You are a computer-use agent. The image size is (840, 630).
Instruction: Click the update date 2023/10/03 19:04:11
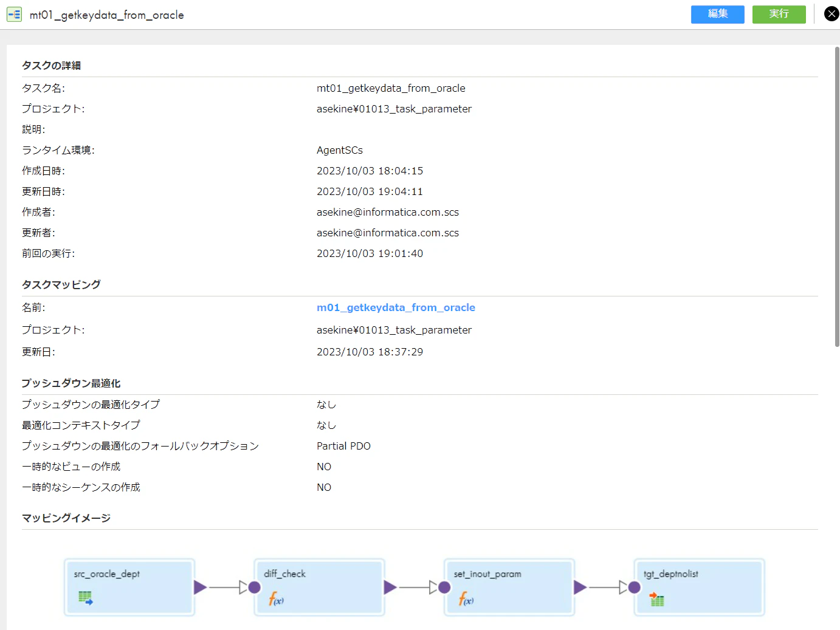(370, 191)
